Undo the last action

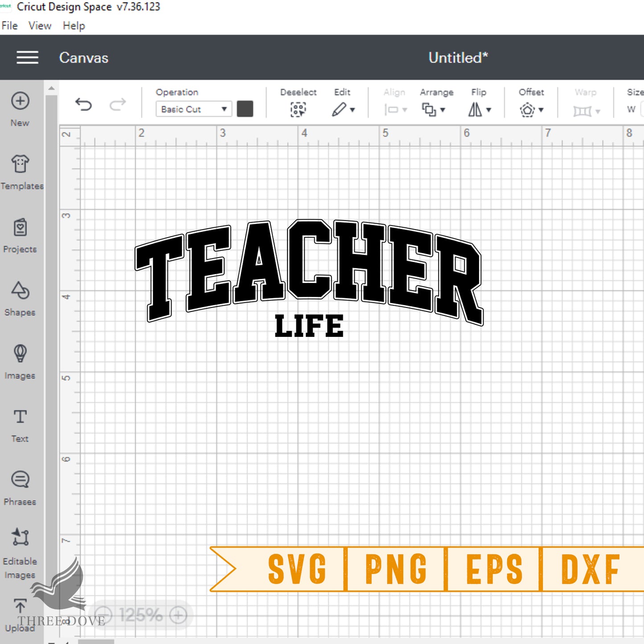83,105
